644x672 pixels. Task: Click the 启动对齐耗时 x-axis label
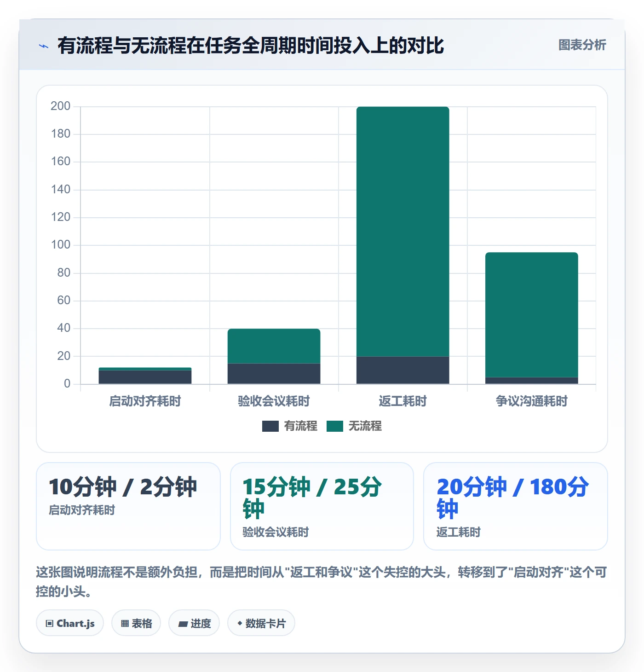[145, 401]
